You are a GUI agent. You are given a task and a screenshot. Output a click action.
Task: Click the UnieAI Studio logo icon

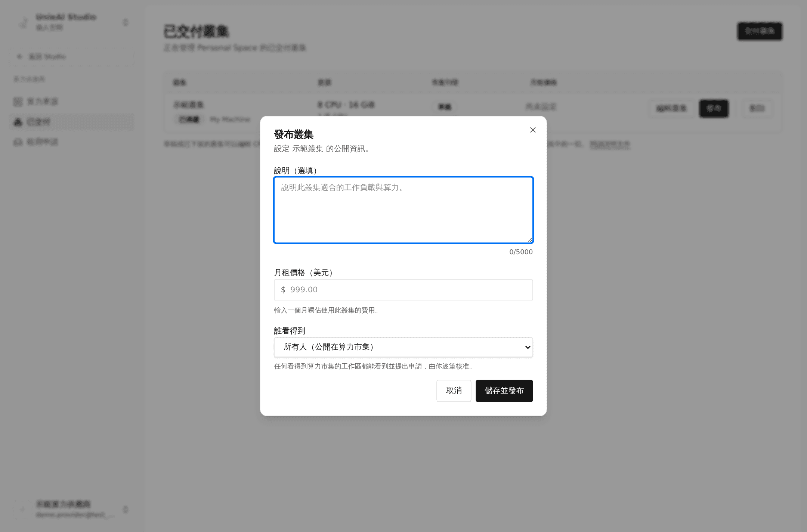[24, 23]
